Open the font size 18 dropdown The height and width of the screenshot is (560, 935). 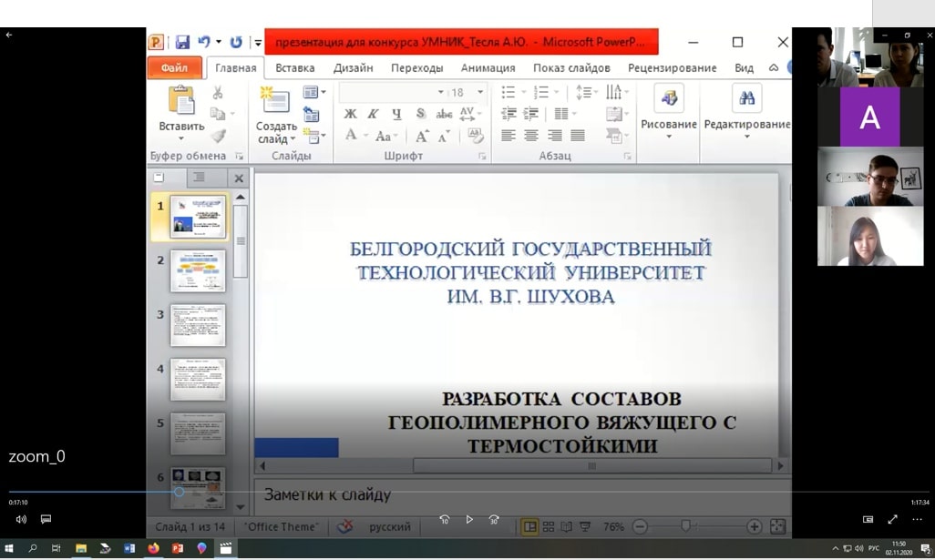480,92
